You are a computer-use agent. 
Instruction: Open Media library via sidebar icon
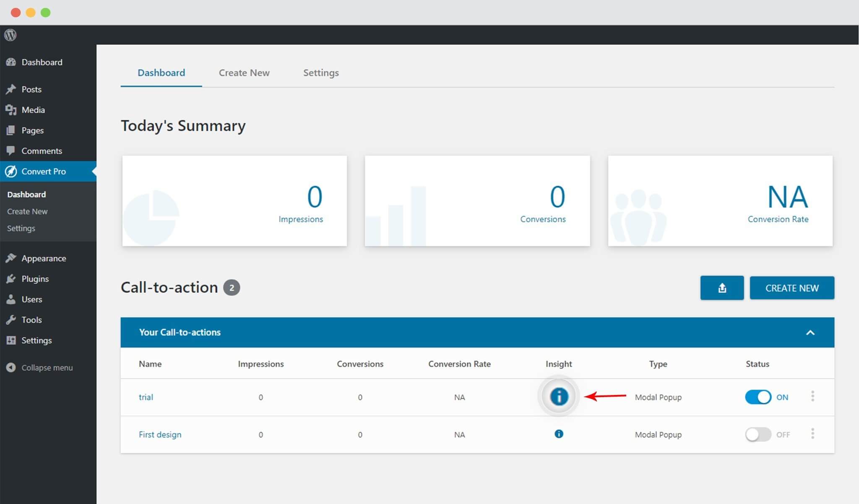[x=11, y=109]
